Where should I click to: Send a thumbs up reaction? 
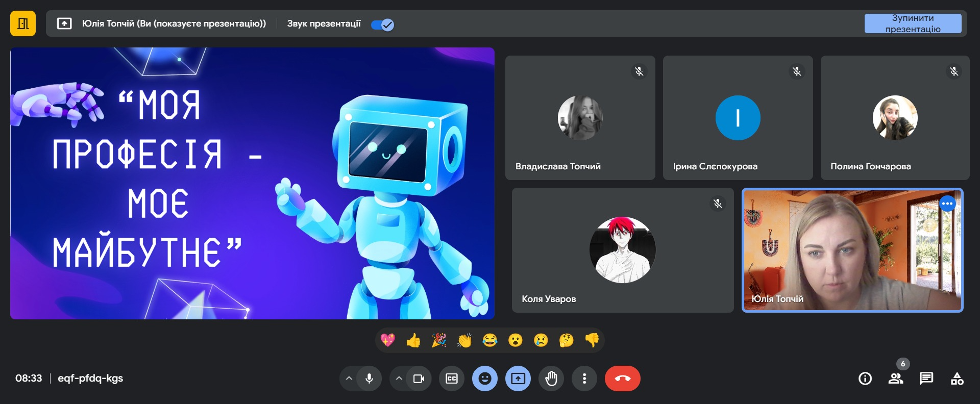point(413,340)
